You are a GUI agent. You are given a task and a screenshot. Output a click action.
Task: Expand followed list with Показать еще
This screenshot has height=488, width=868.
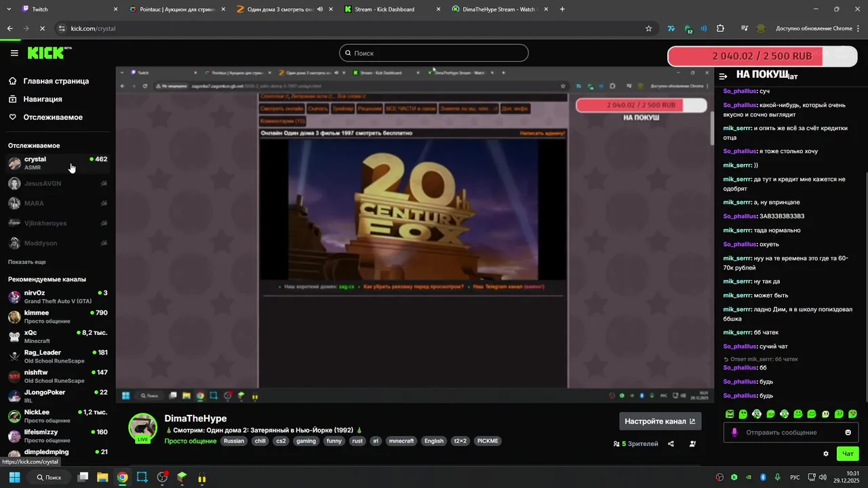(x=27, y=262)
